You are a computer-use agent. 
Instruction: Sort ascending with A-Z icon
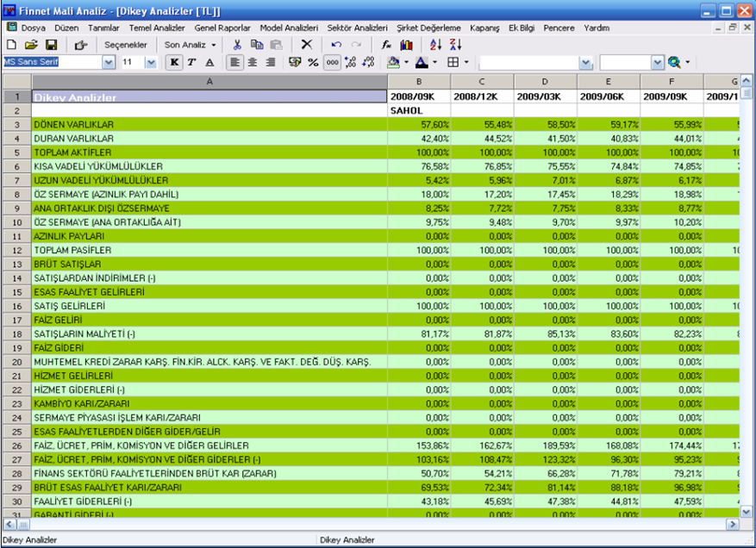tap(435, 45)
